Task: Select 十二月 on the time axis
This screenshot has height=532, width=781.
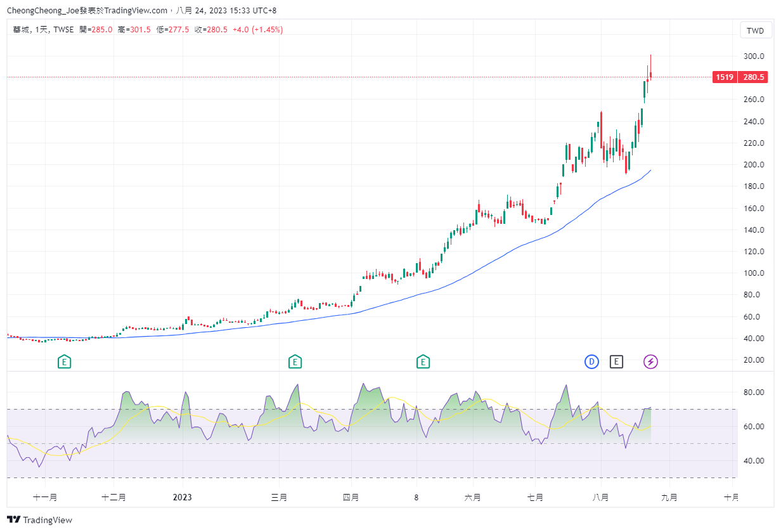Action: coord(113,497)
